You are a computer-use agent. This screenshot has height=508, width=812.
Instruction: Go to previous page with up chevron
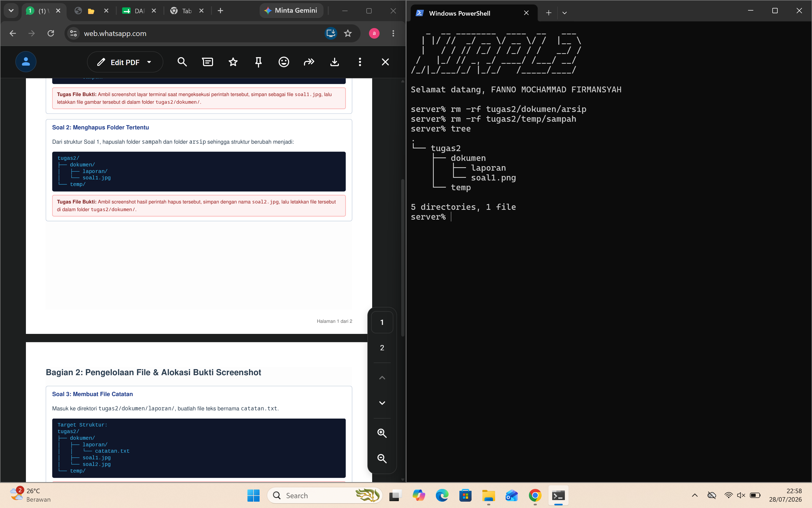point(382,378)
